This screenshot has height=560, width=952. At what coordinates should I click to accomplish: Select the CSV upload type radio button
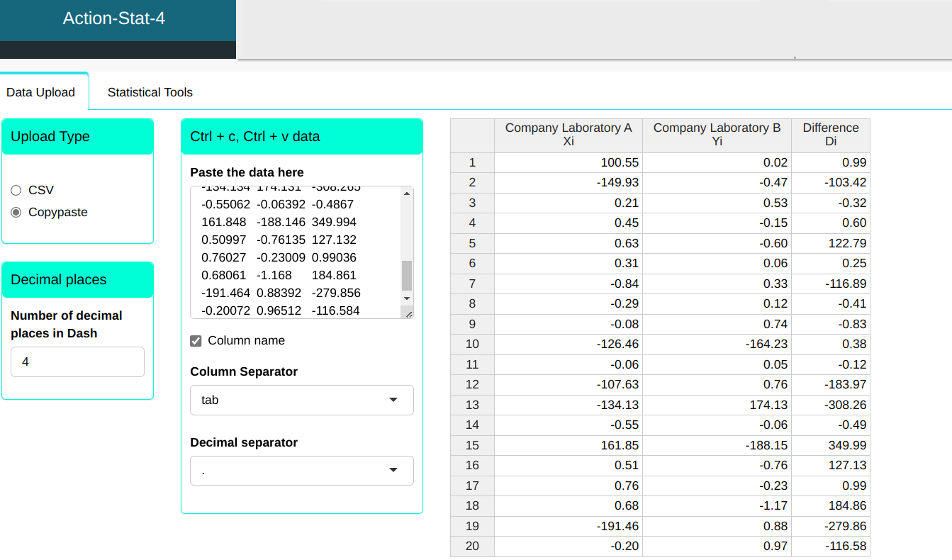(16, 190)
